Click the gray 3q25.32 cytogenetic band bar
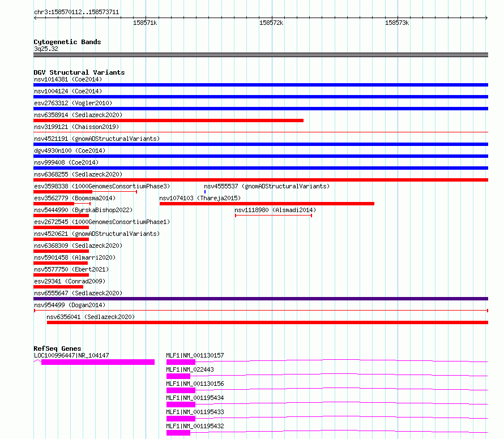This screenshot has height=439, width=504. (x=260, y=55)
